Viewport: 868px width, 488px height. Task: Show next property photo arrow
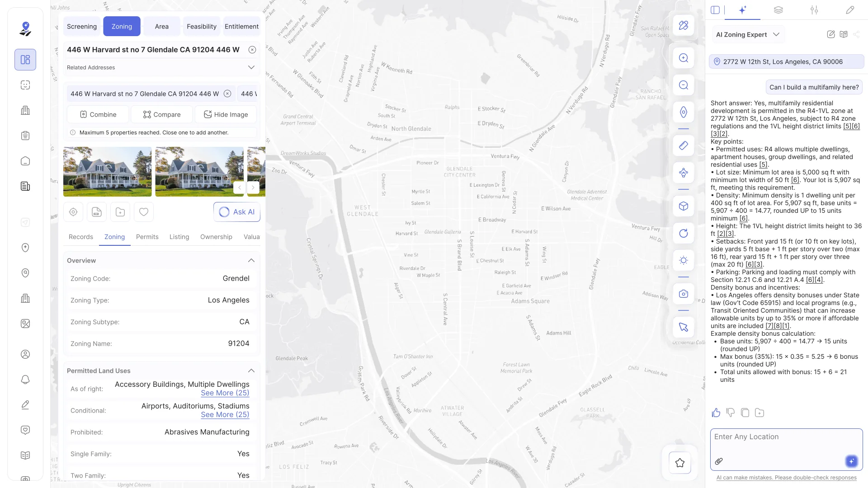[x=253, y=188]
